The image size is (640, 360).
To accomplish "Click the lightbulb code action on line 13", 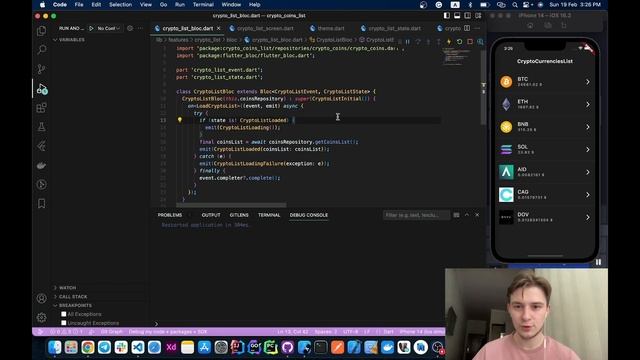I will pos(180,120).
